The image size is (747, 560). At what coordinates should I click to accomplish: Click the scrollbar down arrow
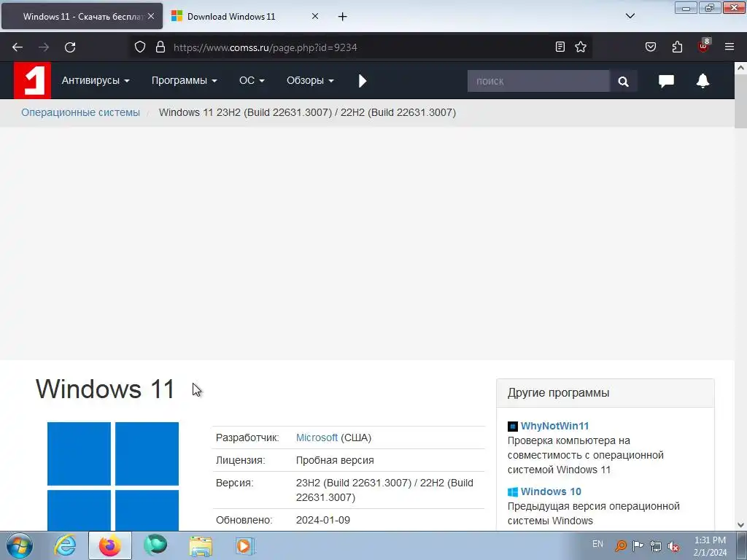tap(740, 525)
